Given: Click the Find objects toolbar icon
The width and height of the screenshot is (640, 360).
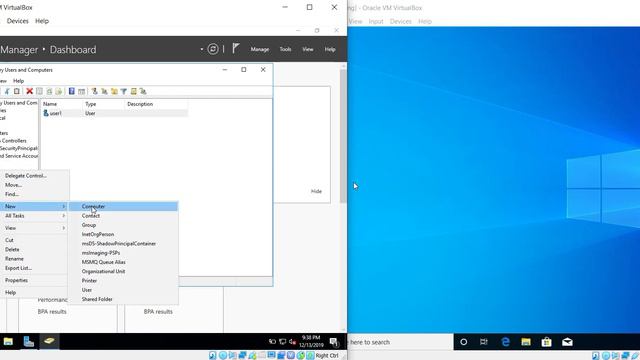Looking at the screenshot, I should tap(133, 91).
